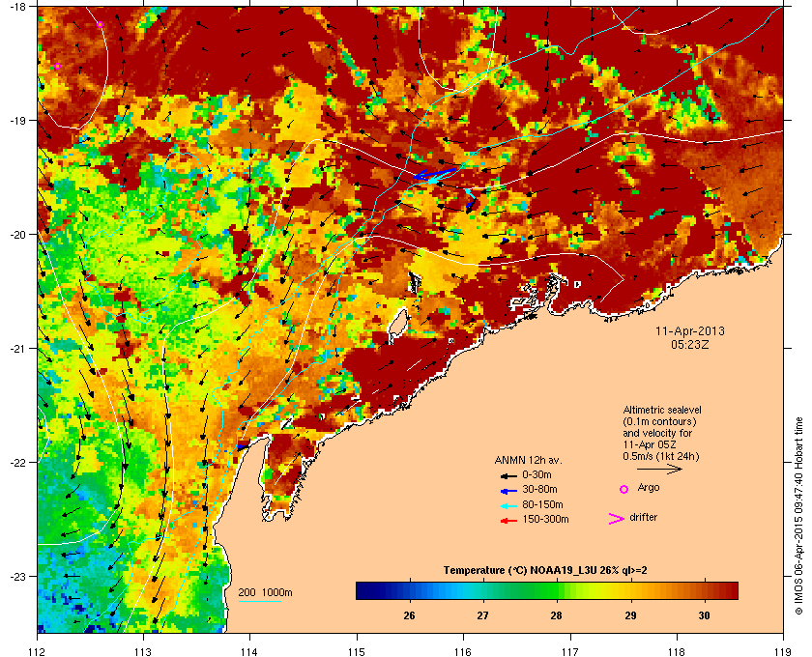Click the '0-30m' depth label
812x657 pixels.
click(537, 474)
